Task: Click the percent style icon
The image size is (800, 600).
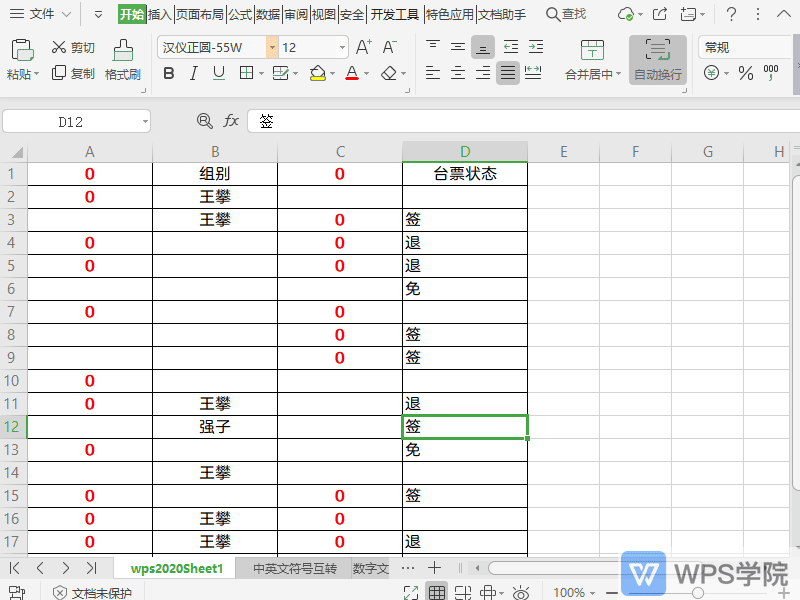Action: pyautogui.click(x=745, y=73)
